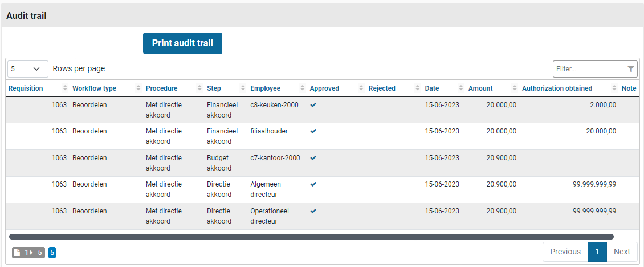Click the horizontal table scrollbar
Viewport: 644px width, 267px height.
311,236
